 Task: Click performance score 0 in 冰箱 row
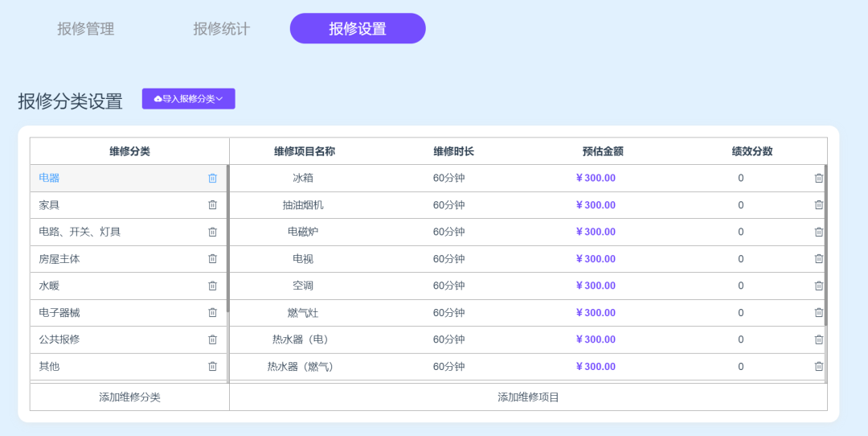(741, 178)
